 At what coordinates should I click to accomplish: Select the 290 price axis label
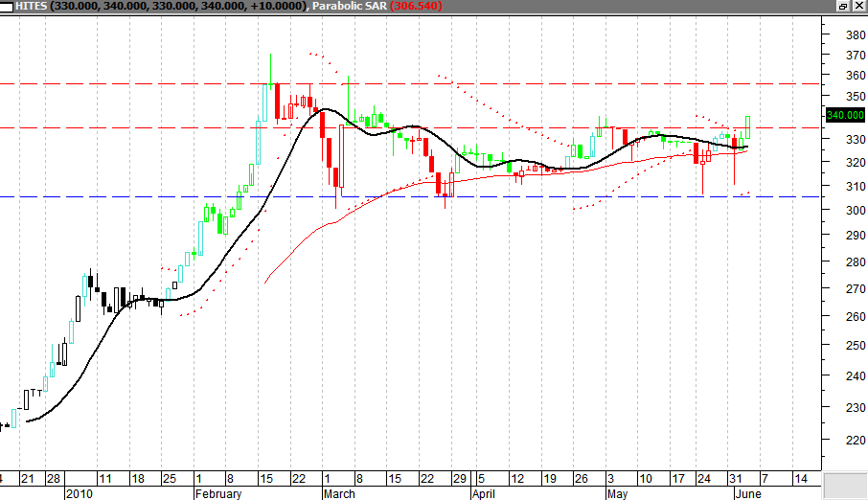[x=856, y=236]
